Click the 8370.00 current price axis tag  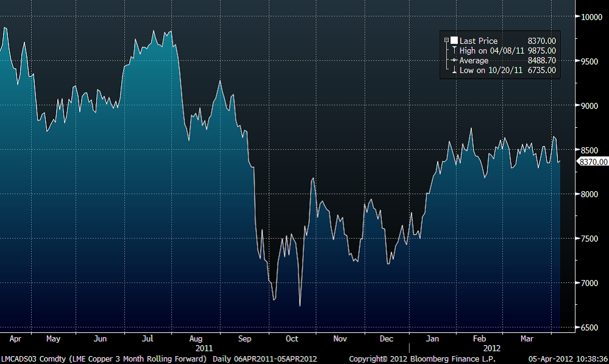click(593, 162)
